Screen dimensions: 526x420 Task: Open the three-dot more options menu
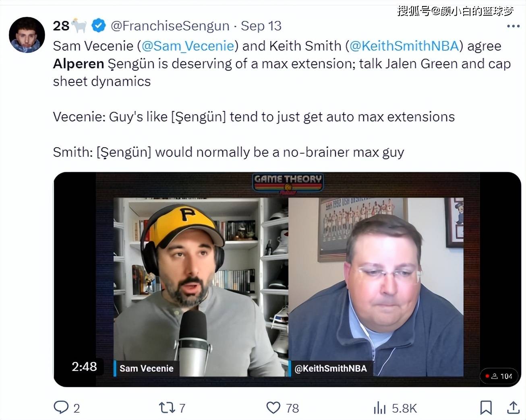[513, 26]
